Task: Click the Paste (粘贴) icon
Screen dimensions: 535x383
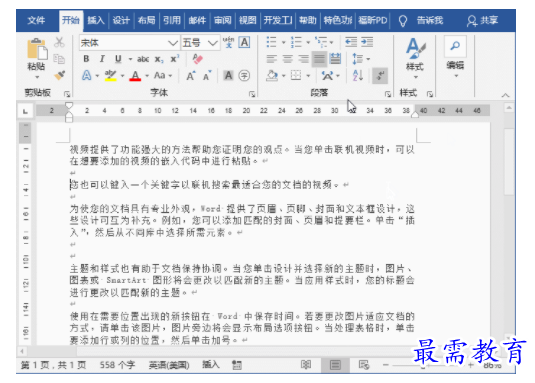Action: tap(37, 50)
